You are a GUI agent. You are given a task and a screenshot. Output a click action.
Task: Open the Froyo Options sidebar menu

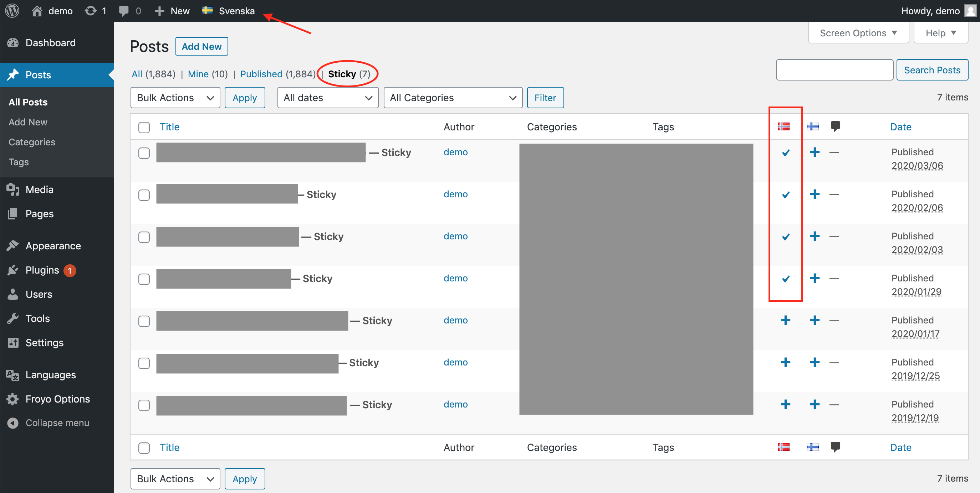(x=57, y=399)
